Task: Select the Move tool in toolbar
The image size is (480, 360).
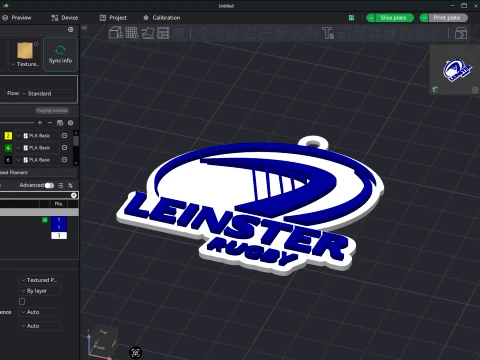Action: [x=202, y=33]
